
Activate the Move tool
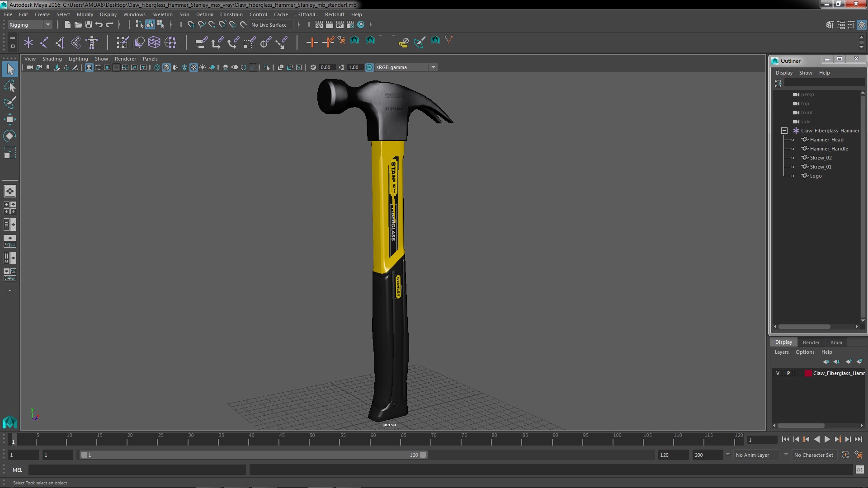10,119
